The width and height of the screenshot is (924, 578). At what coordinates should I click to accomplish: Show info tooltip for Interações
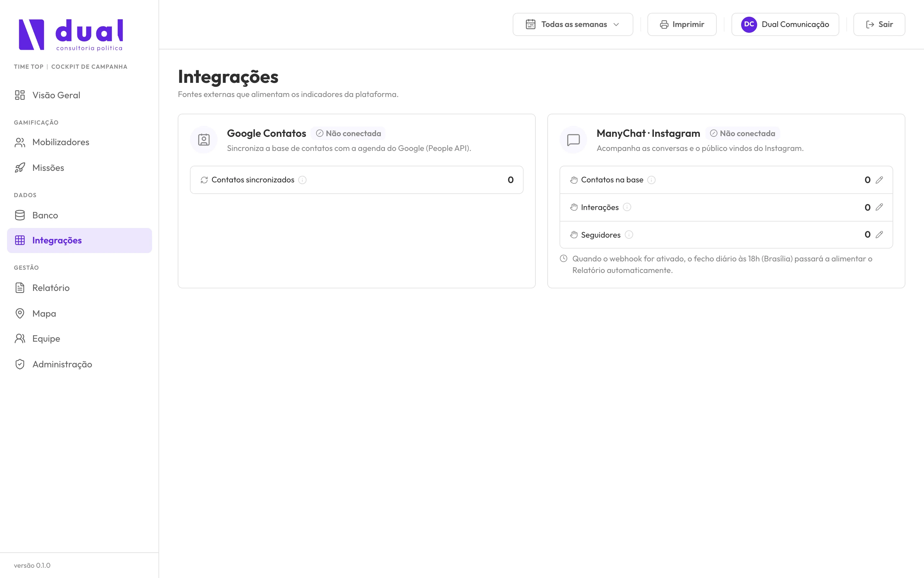click(x=627, y=207)
